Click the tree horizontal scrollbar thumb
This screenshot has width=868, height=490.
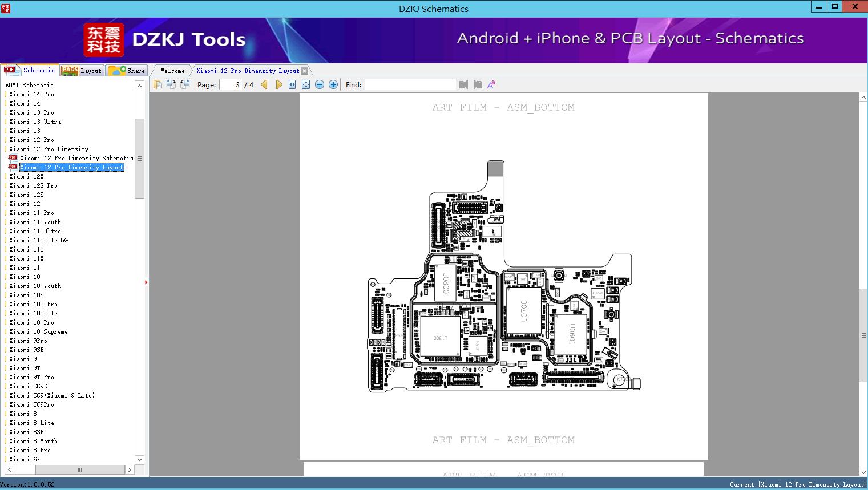80,469
